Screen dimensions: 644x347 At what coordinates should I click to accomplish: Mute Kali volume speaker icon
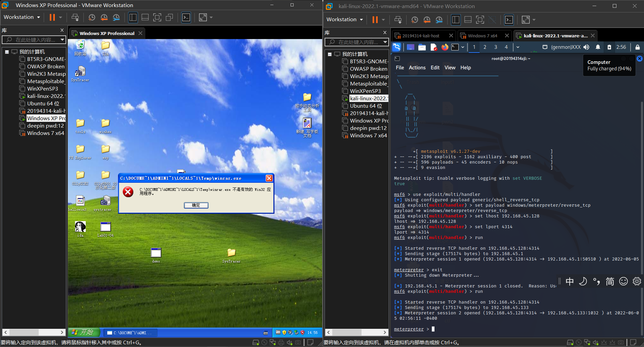tap(586, 47)
